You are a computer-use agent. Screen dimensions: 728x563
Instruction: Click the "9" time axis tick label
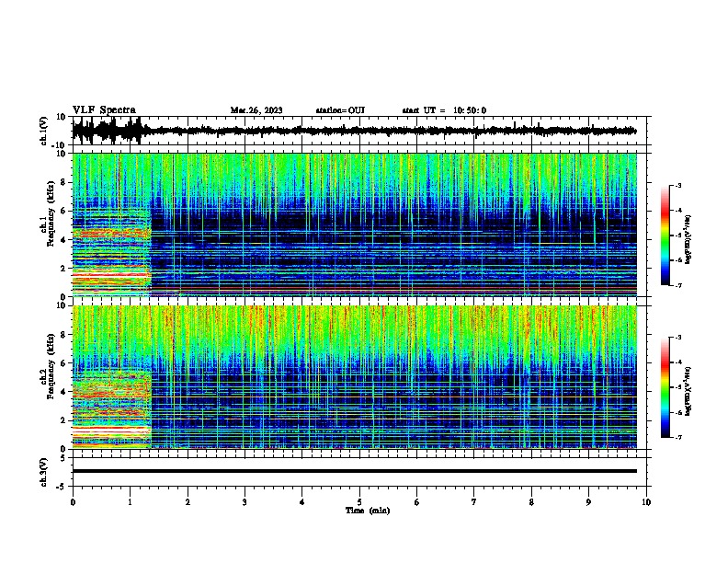[588, 502]
